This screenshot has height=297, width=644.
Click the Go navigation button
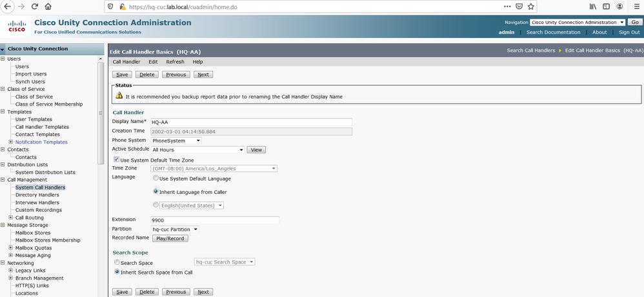(635, 22)
